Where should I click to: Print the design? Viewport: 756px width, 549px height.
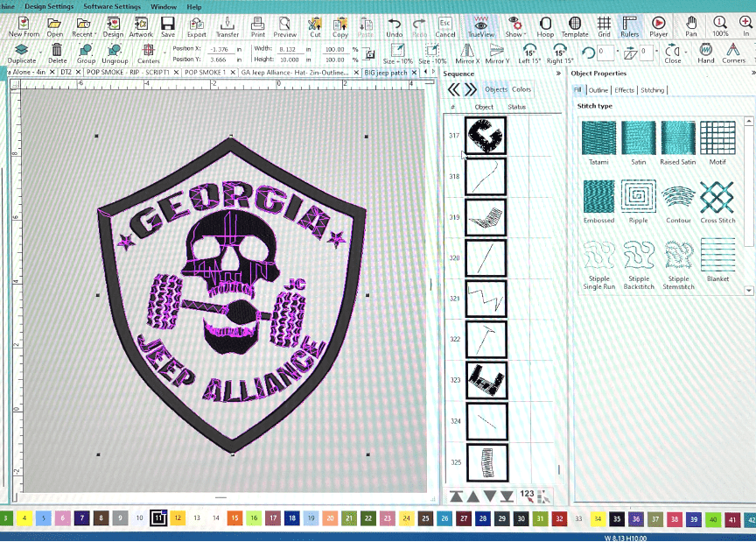pos(258,26)
